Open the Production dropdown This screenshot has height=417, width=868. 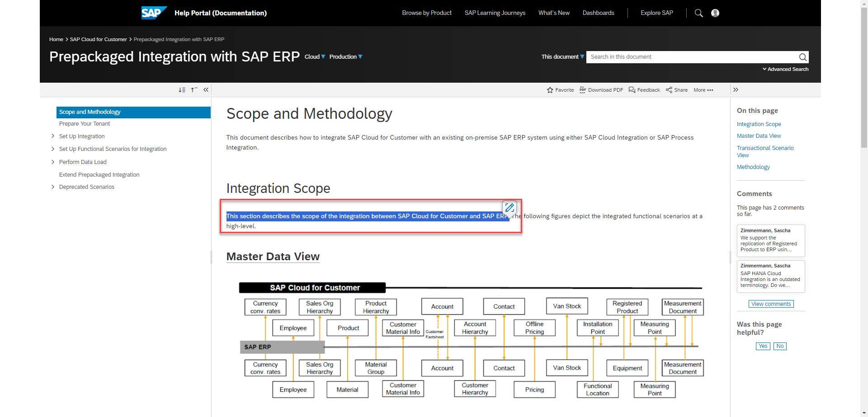click(346, 57)
